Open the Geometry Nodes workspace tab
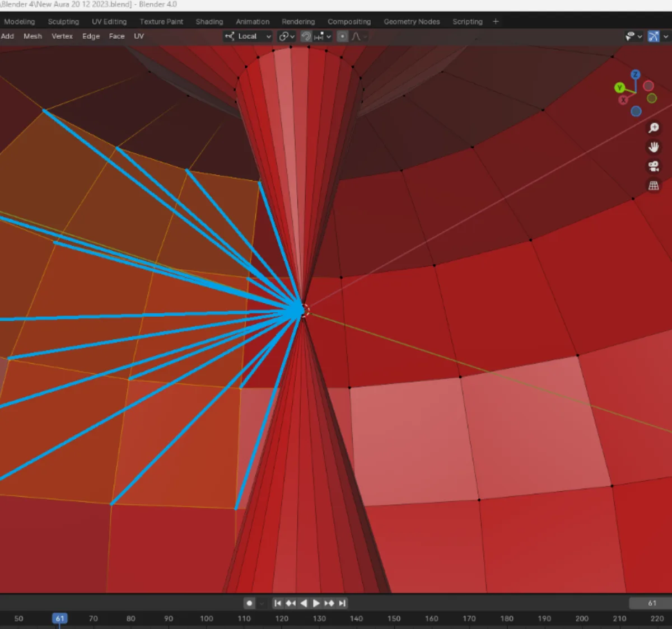 click(x=412, y=22)
